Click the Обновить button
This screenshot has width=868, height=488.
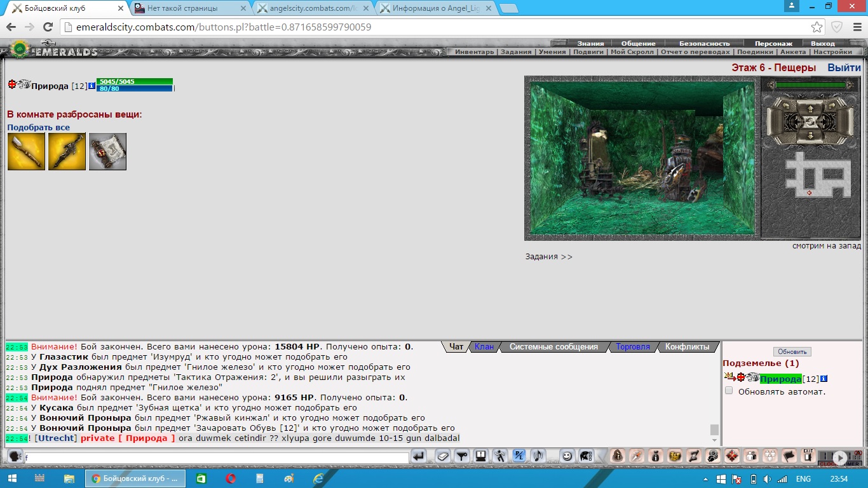792,351
